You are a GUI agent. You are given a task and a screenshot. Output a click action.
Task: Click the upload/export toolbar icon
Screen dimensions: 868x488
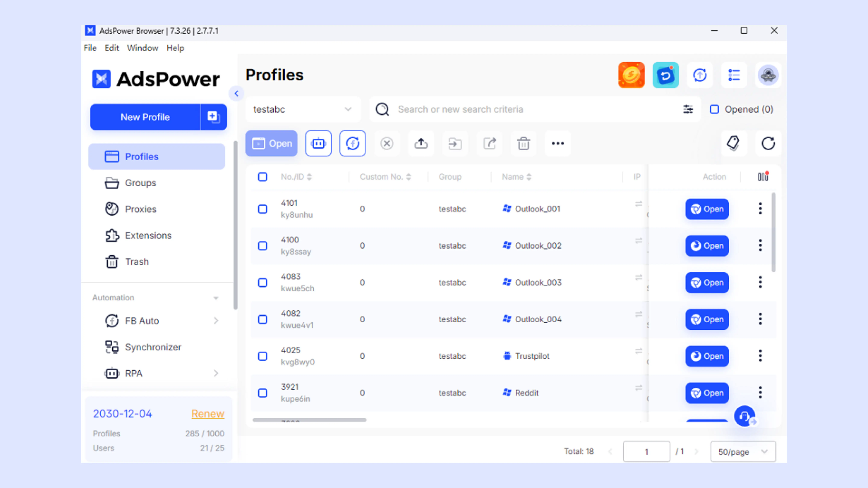pyautogui.click(x=421, y=144)
